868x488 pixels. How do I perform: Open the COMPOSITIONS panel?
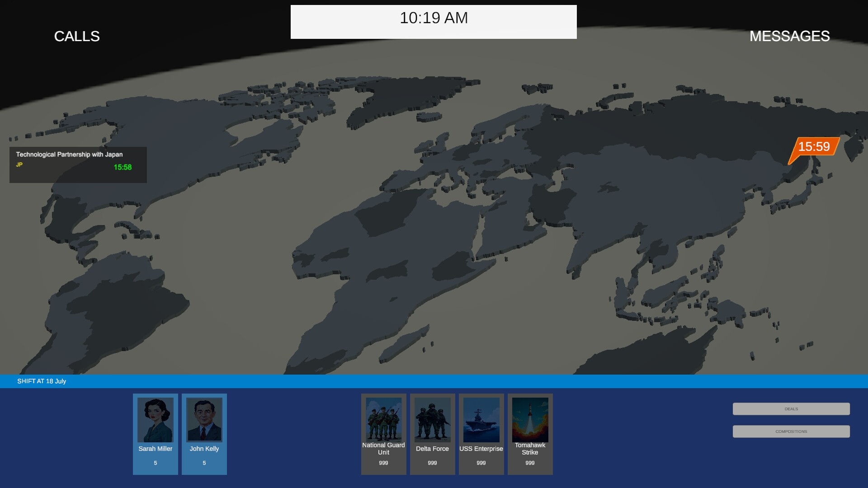790,431
